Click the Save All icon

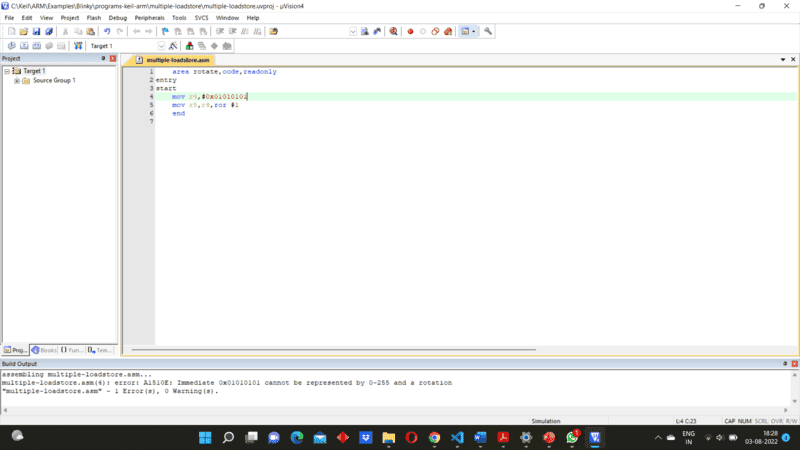coord(49,32)
